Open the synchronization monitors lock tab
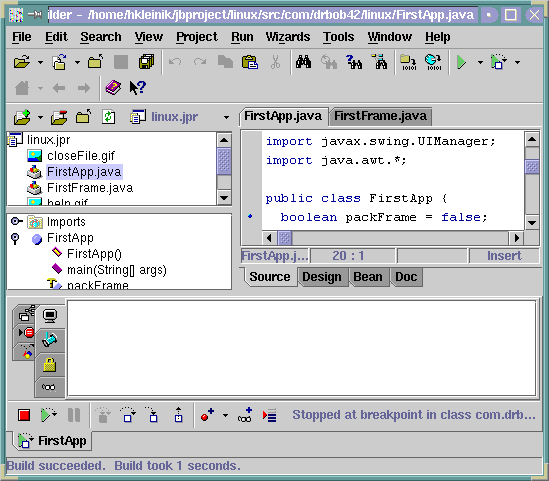Viewport: 549px width, 481px height. (49, 365)
